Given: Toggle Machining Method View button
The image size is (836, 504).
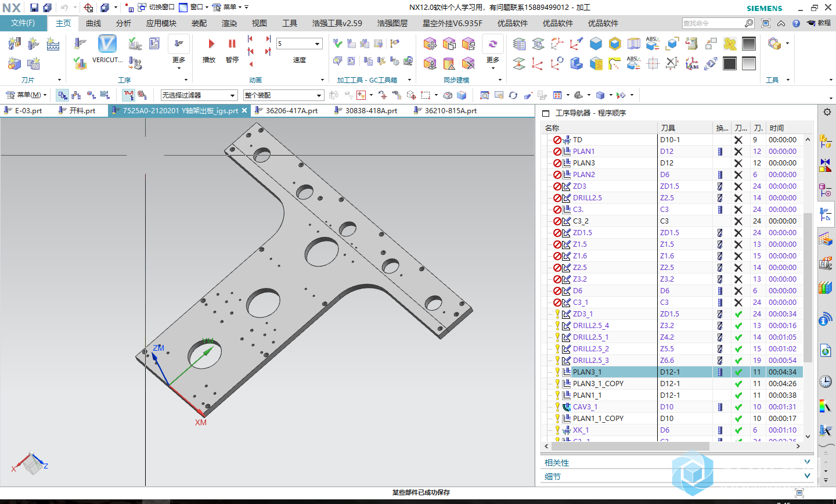Looking at the screenshot, I should coord(105,95).
